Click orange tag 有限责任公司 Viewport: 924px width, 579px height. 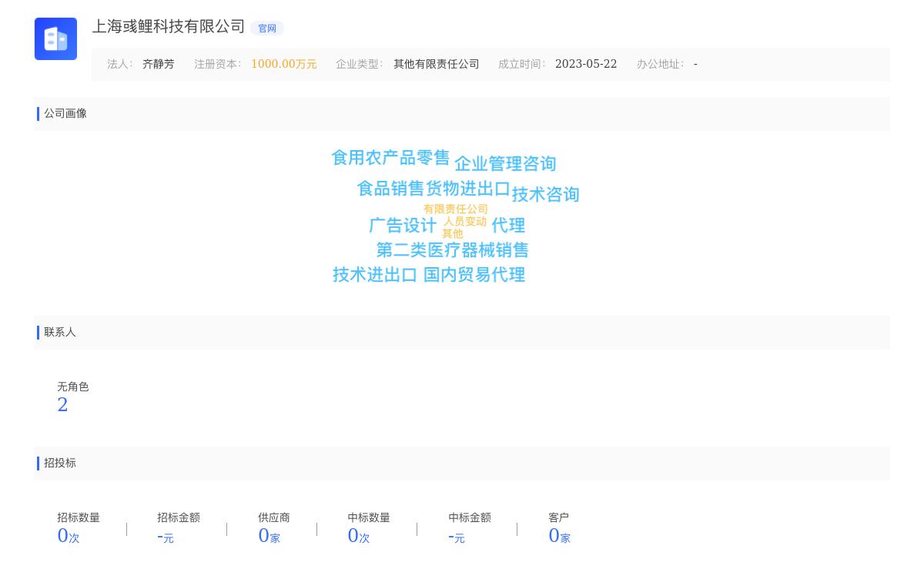pos(456,209)
